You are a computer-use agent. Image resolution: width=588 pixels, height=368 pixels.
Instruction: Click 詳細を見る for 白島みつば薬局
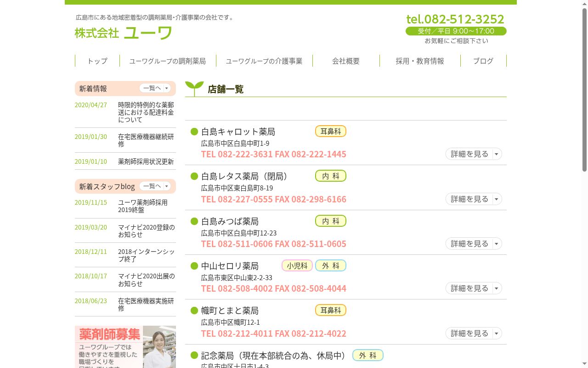coord(474,244)
